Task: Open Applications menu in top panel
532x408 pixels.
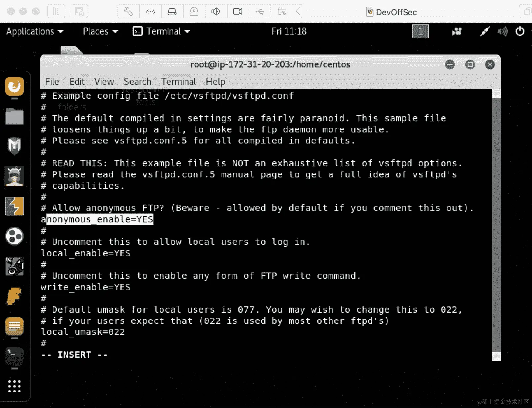Action: (35, 31)
